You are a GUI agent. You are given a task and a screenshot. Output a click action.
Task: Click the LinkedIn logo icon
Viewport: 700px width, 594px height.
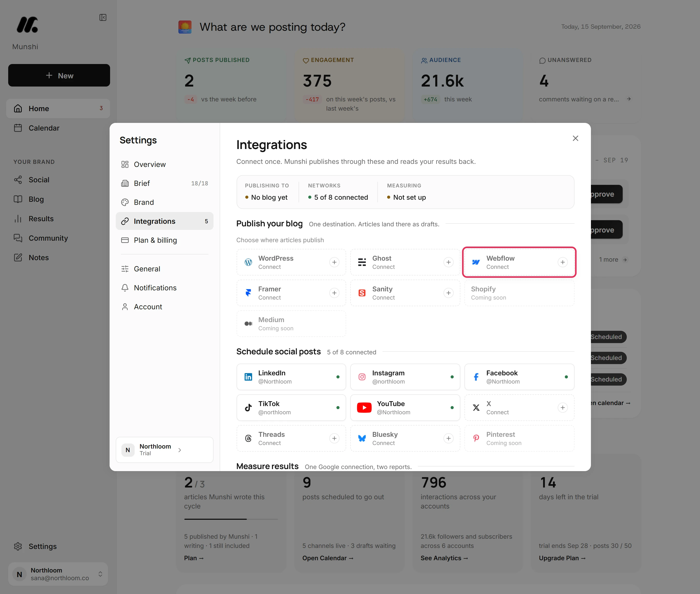coord(248,377)
